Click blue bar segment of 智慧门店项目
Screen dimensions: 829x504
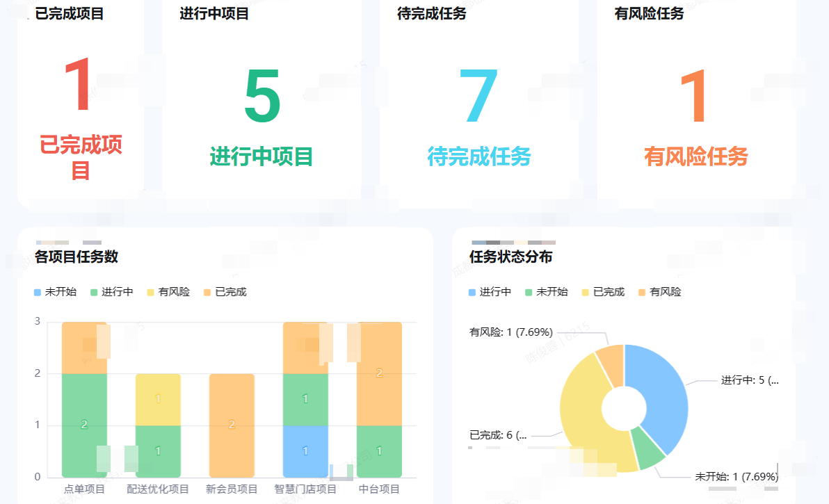pyautogui.click(x=305, y=450)
